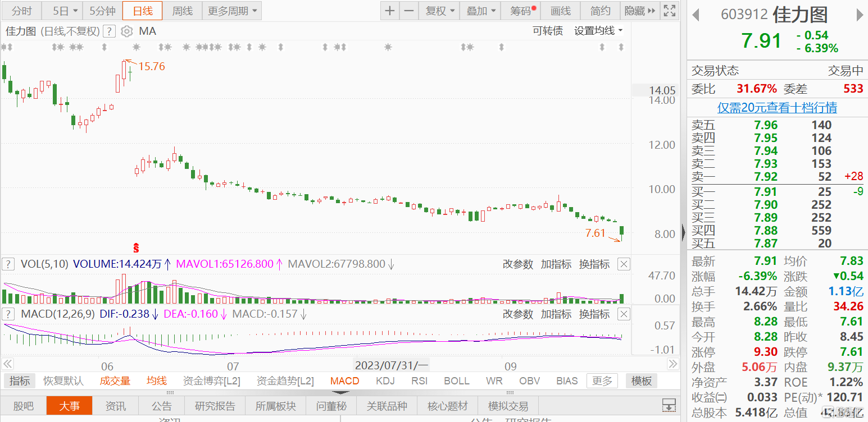This screenshot has height=422, width=868.
Task: Click 恢复默认 restore defaults
Action: pos(63,381)
